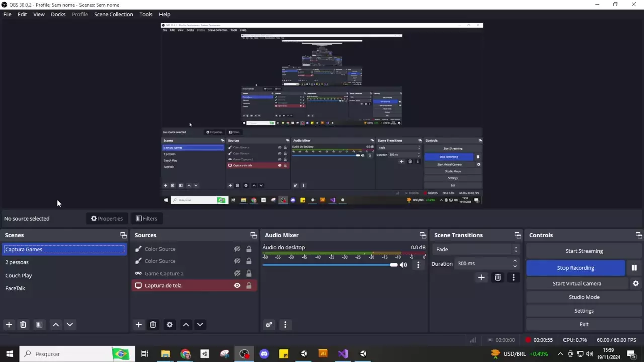
Task: Click Start Virtual Camera button
Action: click(x=577, y=284)
